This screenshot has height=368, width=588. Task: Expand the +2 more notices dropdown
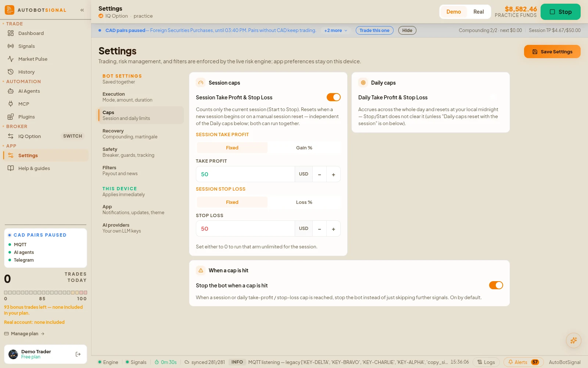[x=336, y=31]
